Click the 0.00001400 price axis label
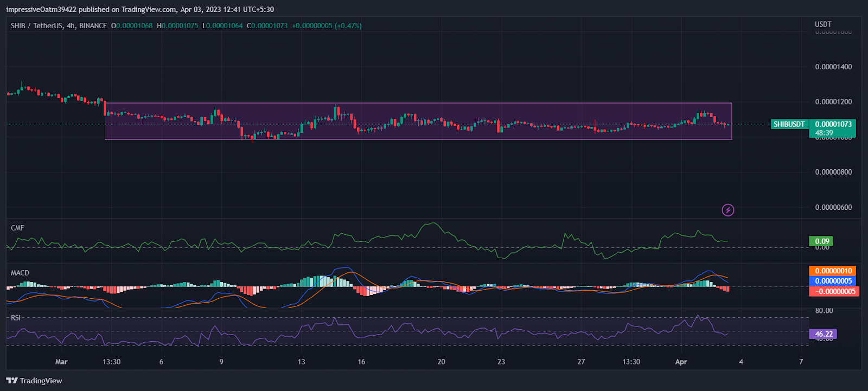The height and width of the screenshot is (391, 868). [833, 67]
